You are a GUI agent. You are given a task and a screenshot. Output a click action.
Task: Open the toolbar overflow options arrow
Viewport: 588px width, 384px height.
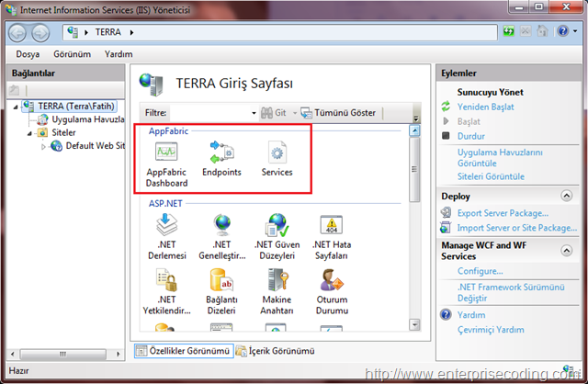point(416,117)
